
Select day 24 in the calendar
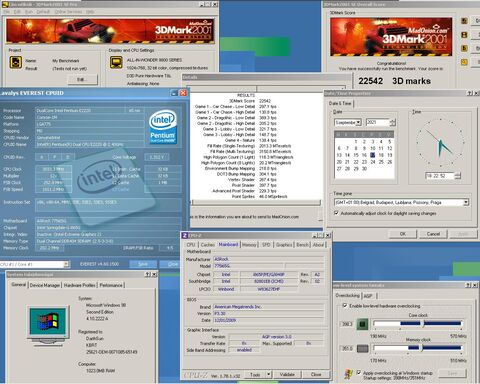pyautogui.click(x=373, y=162)
